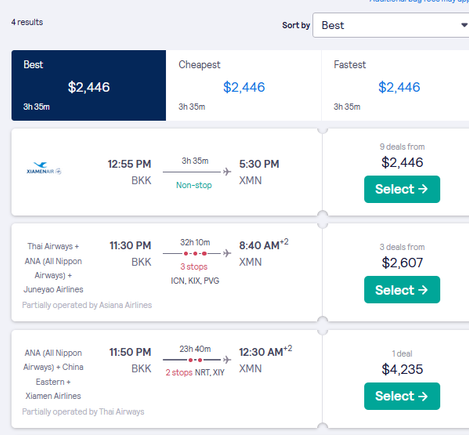Click the 3 stops flight airplane icon
The height and width of the screenshot is (435, 469).
pos(227,253)
